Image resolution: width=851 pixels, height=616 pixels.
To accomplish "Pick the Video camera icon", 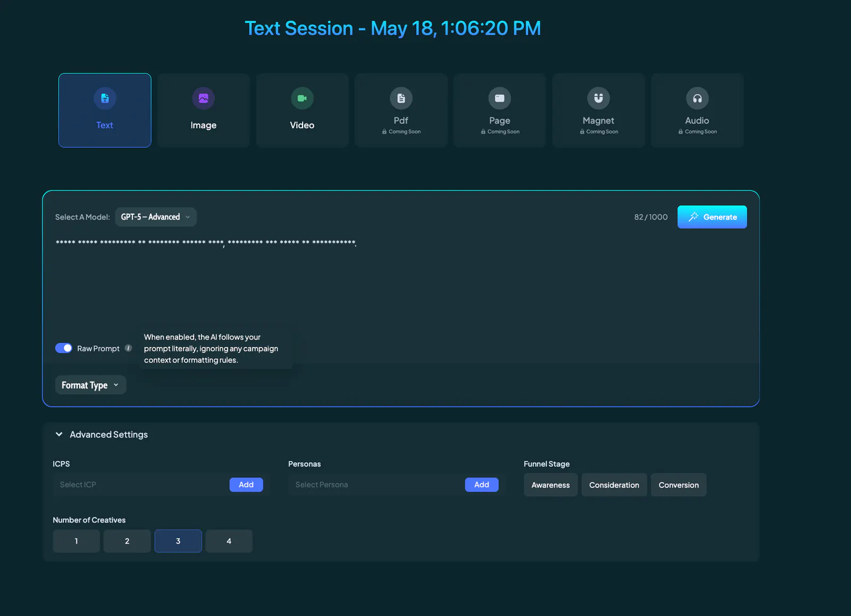I will (x=302, y=98).
